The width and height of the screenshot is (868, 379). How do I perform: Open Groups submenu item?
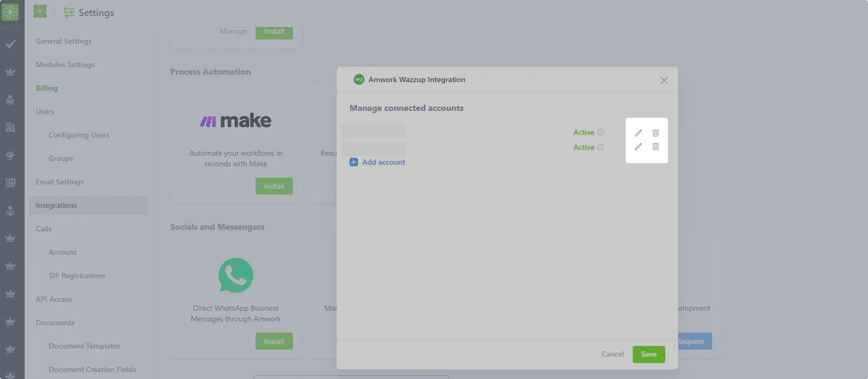pos(61,158)
